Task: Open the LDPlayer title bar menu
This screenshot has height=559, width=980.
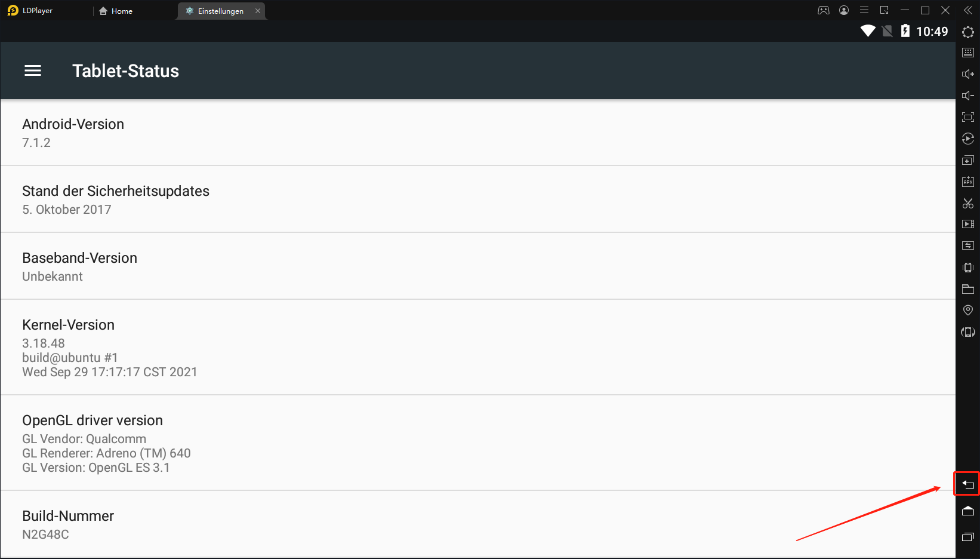Action: 864,10
